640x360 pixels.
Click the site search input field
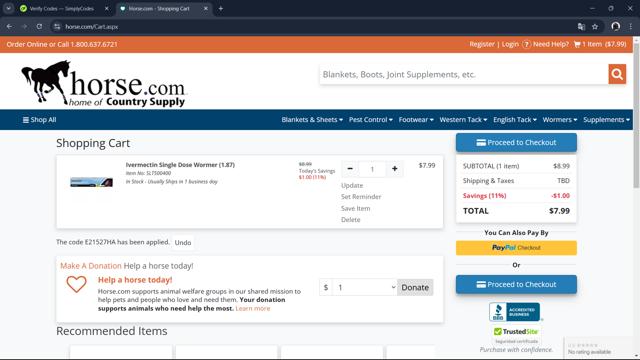click(464, 74)
